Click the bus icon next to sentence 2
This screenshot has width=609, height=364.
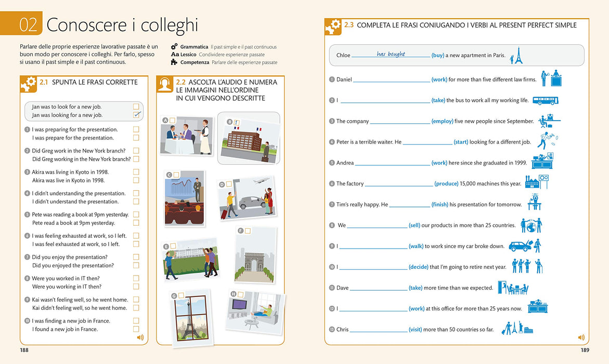tap(546, 100)
